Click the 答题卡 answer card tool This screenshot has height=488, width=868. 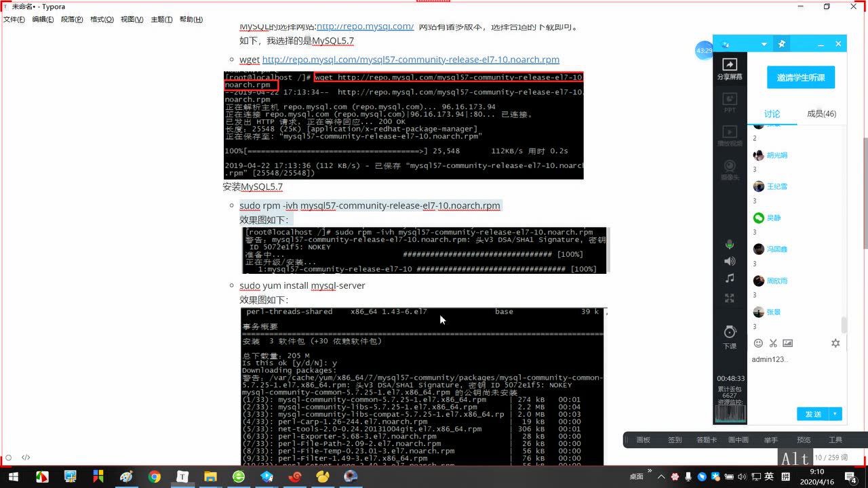point(706,440)
